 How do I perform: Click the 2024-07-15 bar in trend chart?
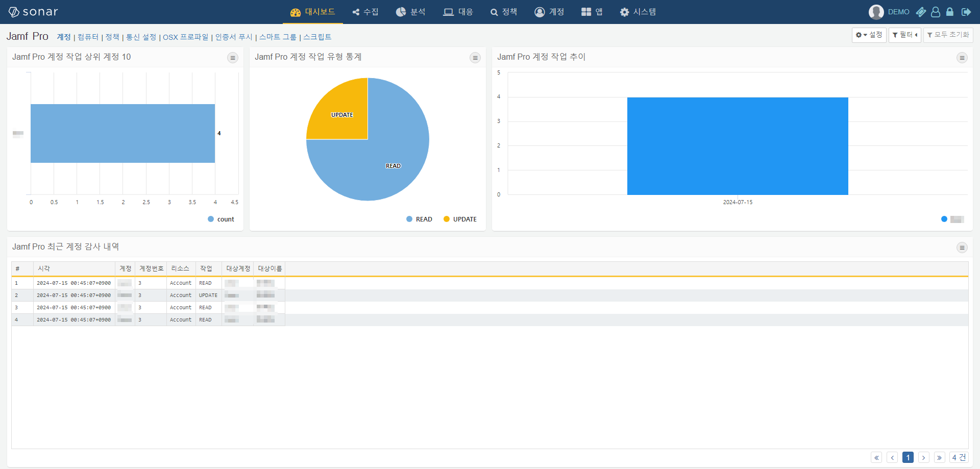[738, 146]
